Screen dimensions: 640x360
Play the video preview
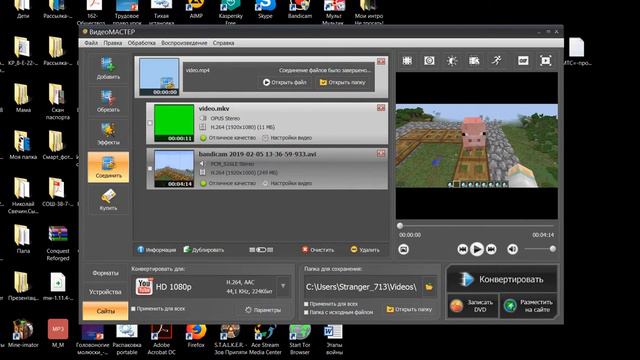[476, 249]
